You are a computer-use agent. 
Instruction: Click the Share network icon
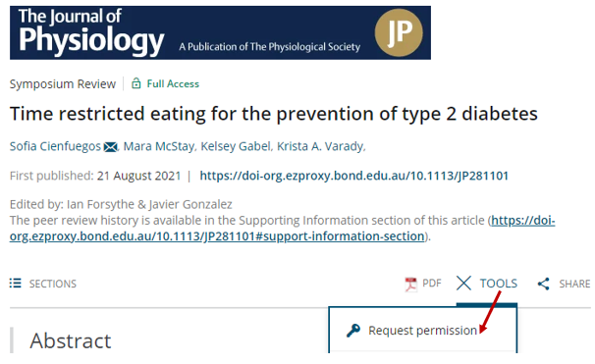tap(543, 284)
